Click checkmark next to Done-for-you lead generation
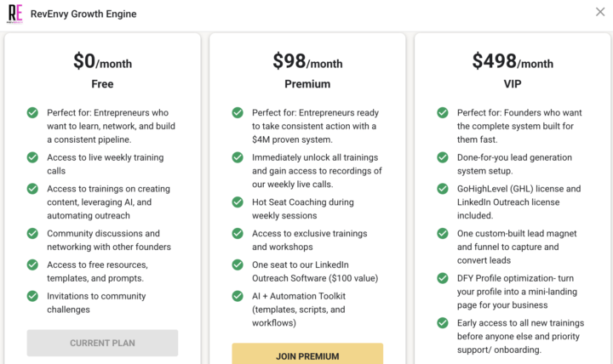613x364 pixels. point(443,157)
